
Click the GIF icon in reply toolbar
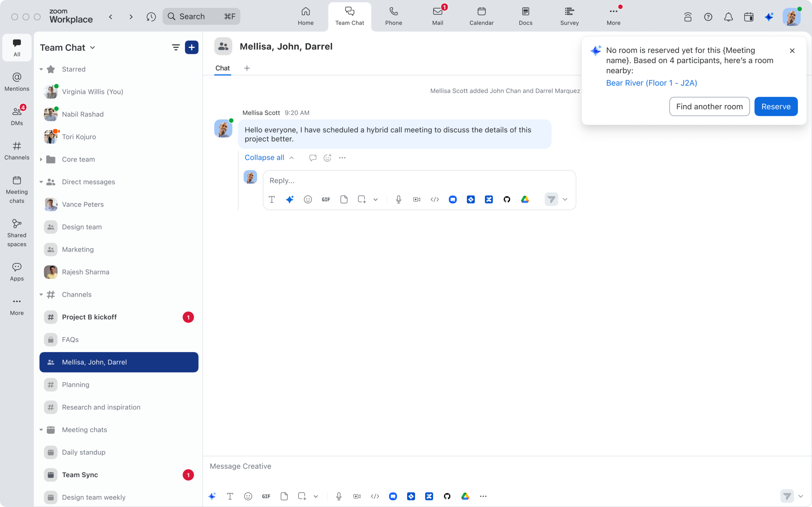[x=325, y=200]
